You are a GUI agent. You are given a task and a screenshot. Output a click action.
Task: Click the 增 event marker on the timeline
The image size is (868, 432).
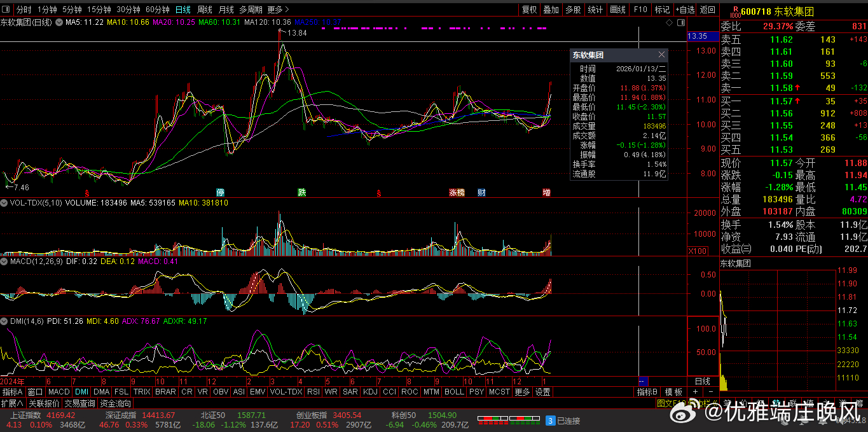pos(546,192)
